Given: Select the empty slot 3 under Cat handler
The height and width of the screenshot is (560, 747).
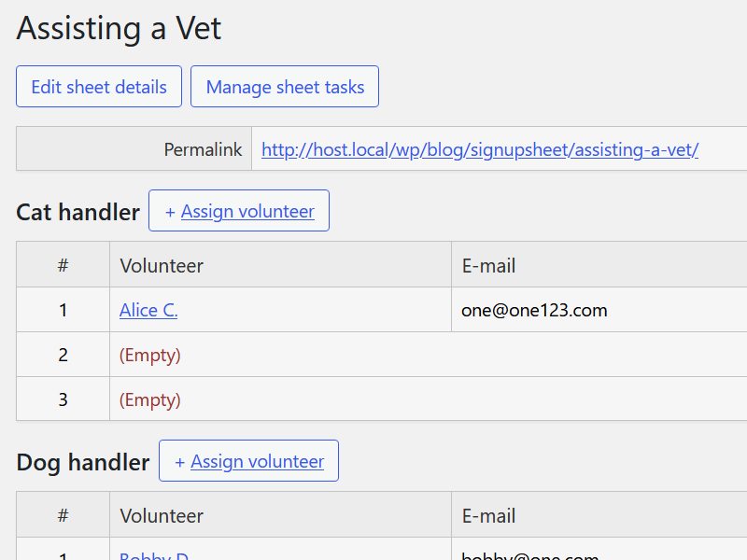Looking at the screenshot, I should click(x=150, y=399).
